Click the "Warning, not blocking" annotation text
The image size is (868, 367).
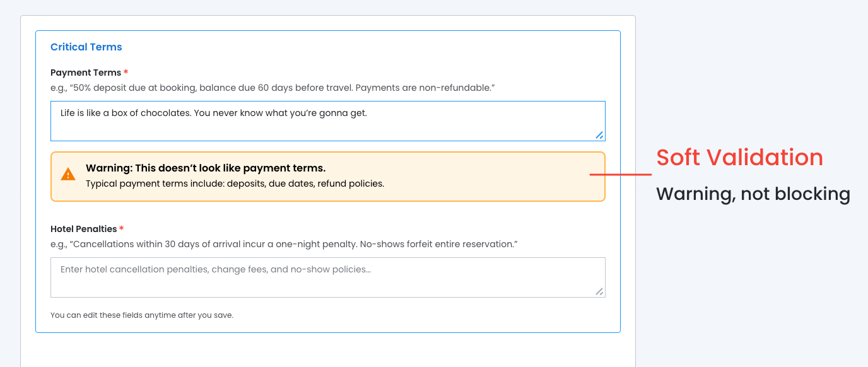753,194
